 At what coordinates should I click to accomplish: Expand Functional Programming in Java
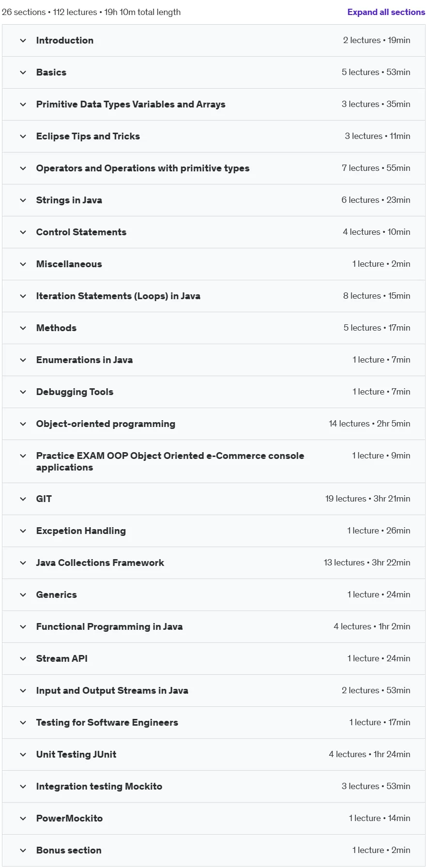(x=213, y=627)
